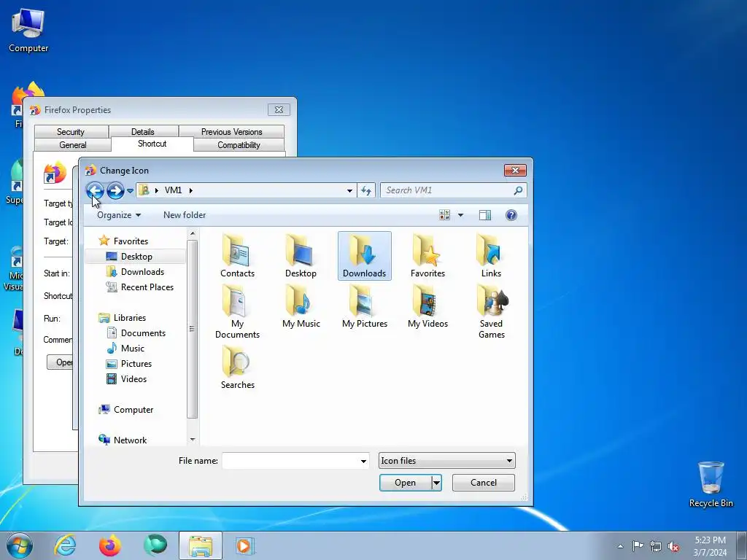Open Previous Versions tab in Firefox Properties
The image size is (747, 560).
pos(231,132)
